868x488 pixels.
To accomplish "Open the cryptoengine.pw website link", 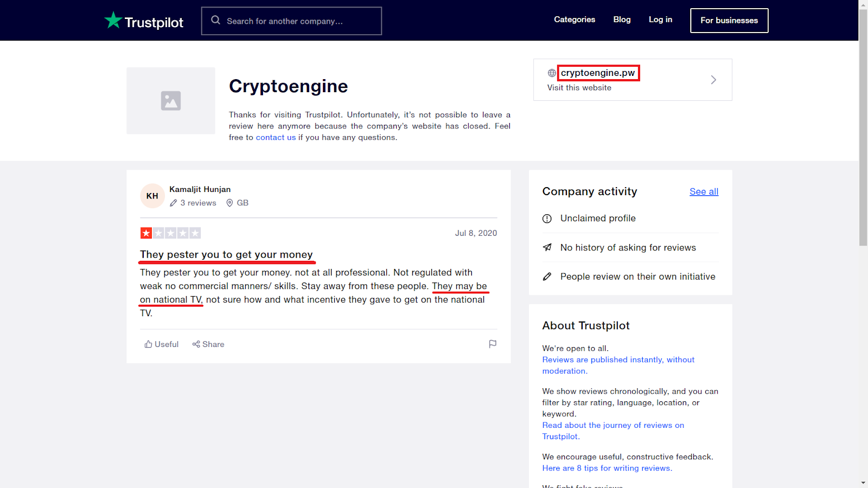I will pyautogui.click(x=598, y=73).
